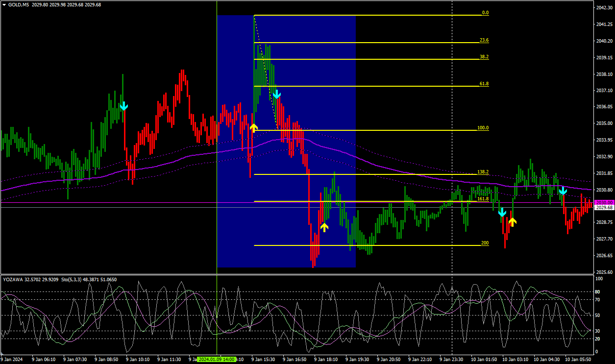Click the 9 Jan 23:30 time label
615x364 pixels.
451,360
